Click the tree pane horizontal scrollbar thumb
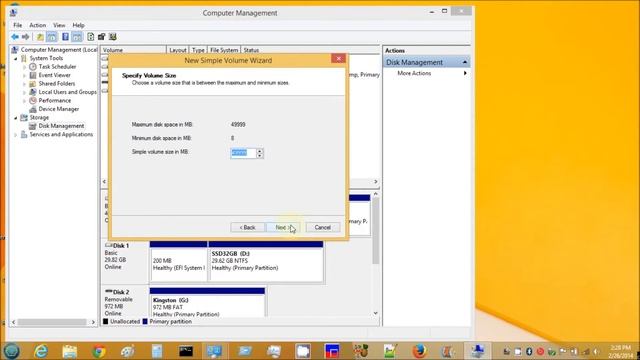The width and height of the screenshot is (640, 360). (x=52, y=322)
